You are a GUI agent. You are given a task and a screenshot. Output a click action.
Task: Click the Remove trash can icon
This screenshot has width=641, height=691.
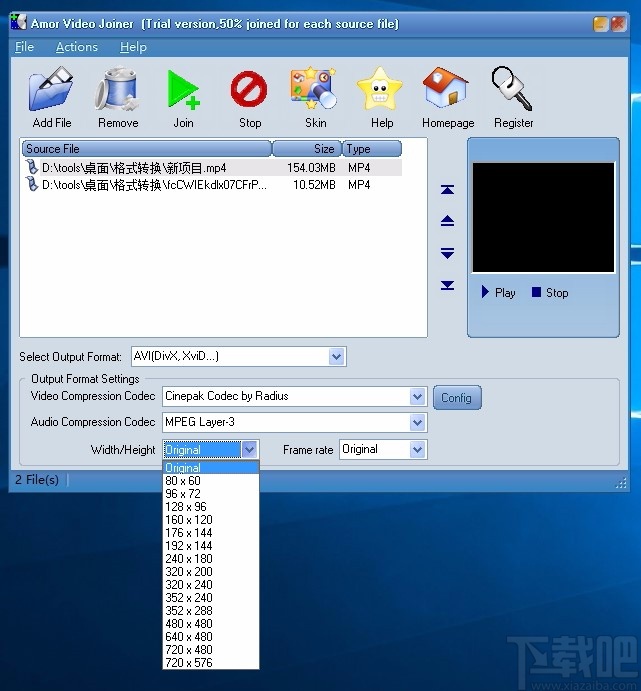point(117,89)
